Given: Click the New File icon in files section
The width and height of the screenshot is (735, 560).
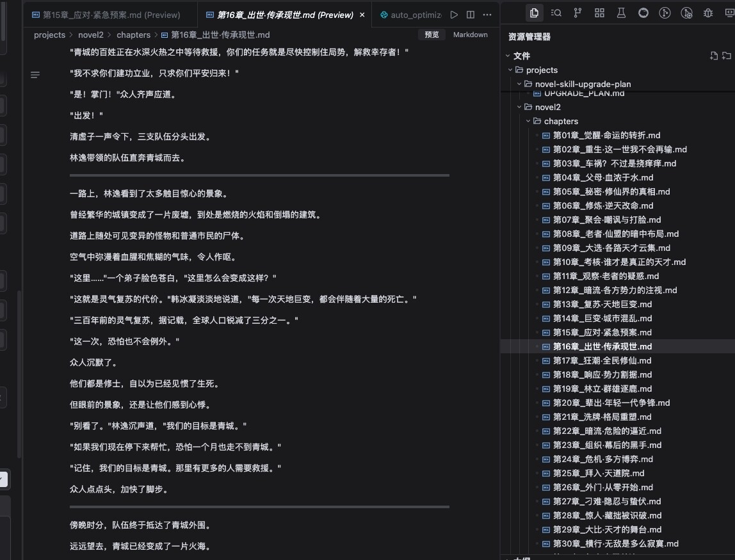Looking at the screenshot, I should coord(713,56).
